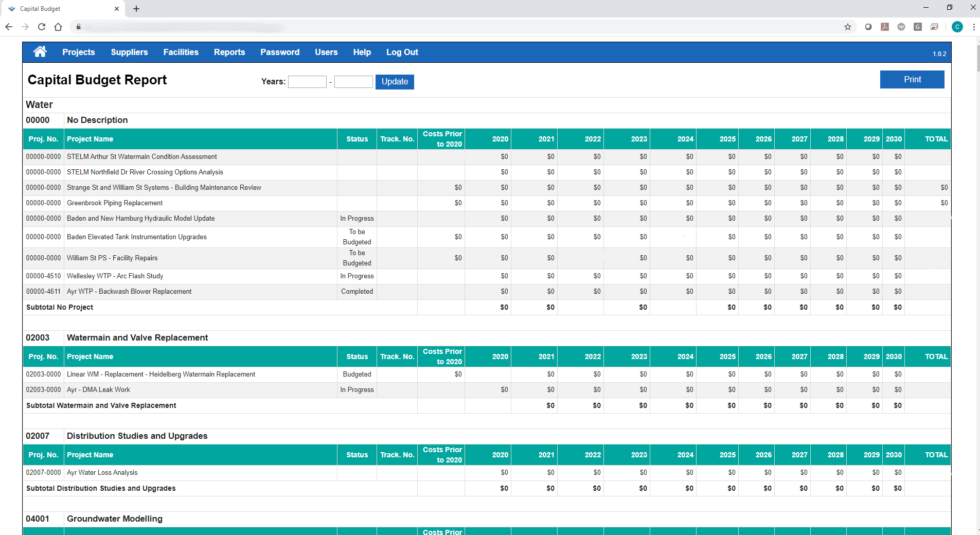The width and height of the screenshot is (980, 535).
Task: Open the Users menu
Action: [x=326, y=52]
